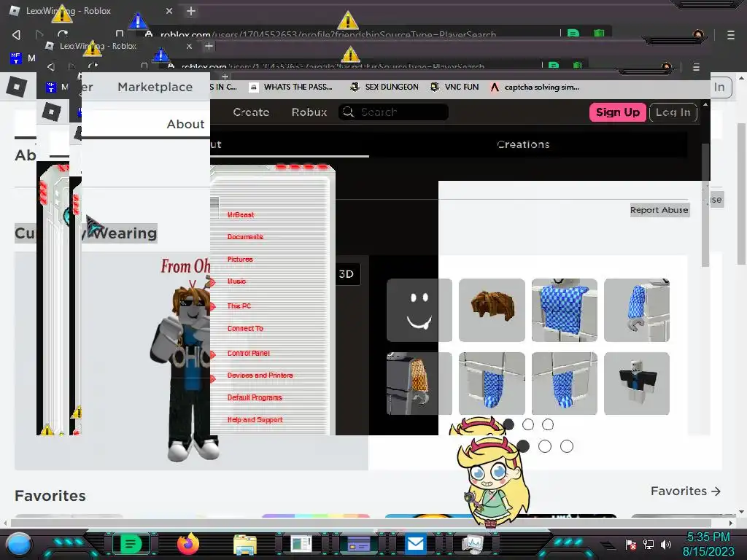Screen dimensions: 747x560
Task: Click the large Roblox logo in the outer page header
Action: 17,87
